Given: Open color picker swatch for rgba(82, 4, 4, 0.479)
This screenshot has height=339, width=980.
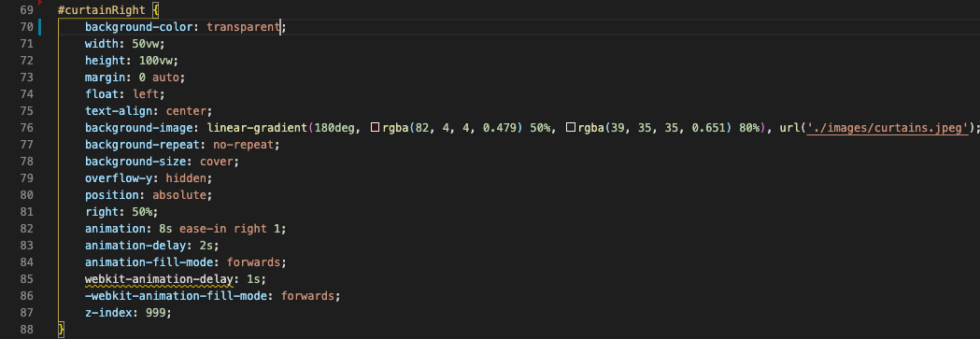Looking at the screenshot, I should (x=376, y=128).
